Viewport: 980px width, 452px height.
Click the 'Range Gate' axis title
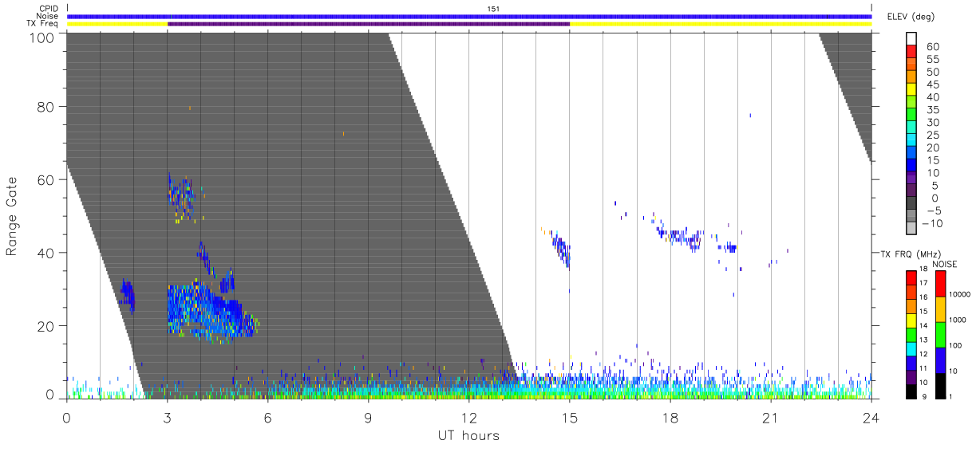click(12, 216)
